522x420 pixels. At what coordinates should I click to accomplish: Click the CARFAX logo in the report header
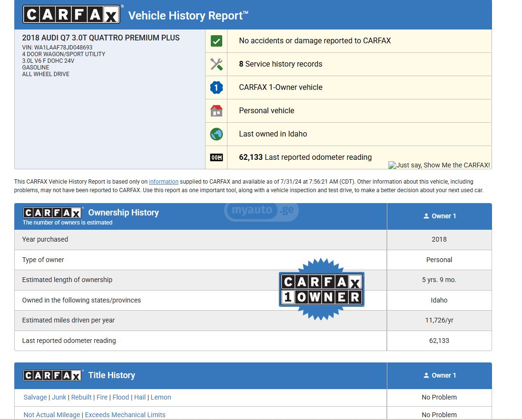71,14
